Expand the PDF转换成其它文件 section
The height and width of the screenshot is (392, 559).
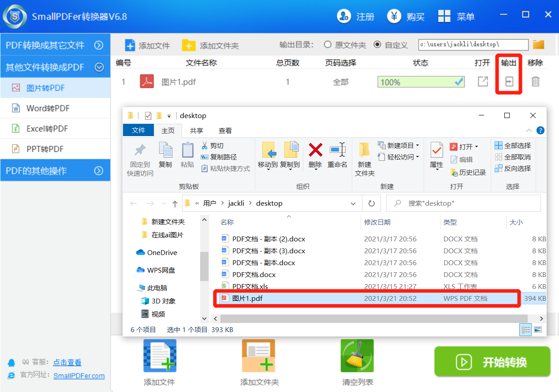pyautogui.click(x=99, y=45)
